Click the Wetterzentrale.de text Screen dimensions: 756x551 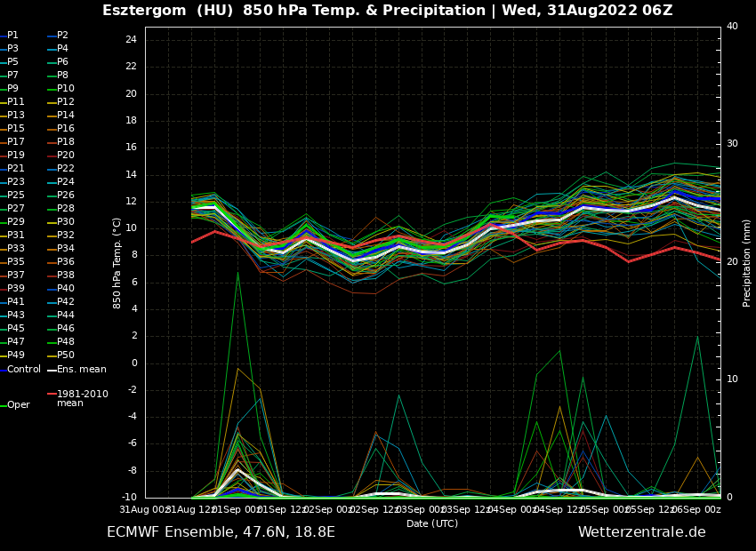pyautogui.click(x=641, y=532)
